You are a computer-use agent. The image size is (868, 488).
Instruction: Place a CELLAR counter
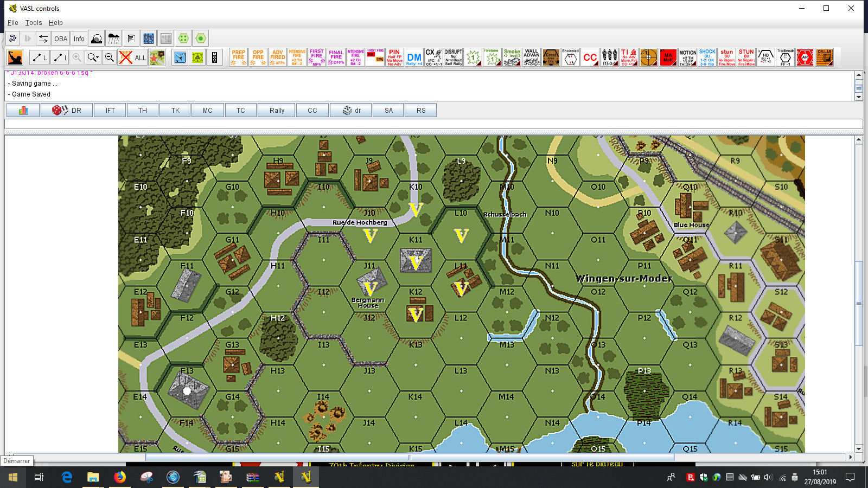point(824,57)
